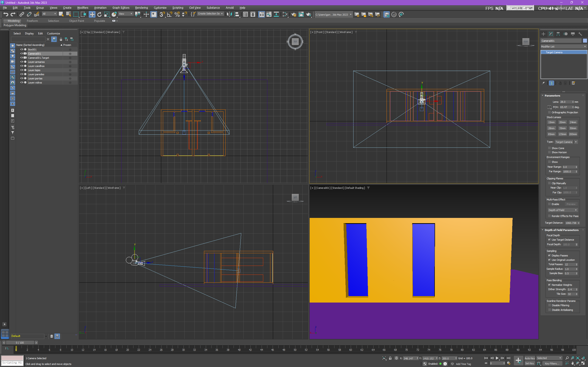Enable the Clip Manually checkbox

(x=549, y=183)
